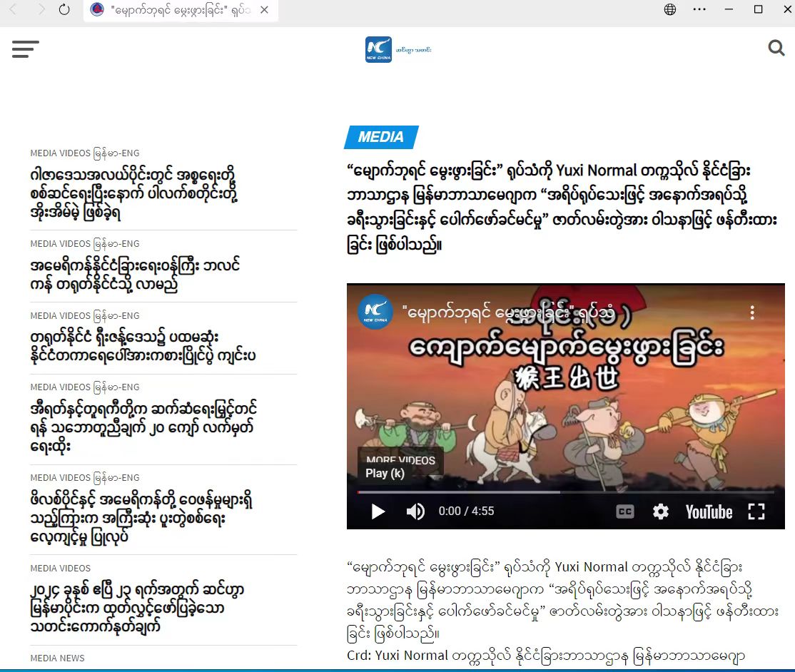The height and width of the screenshot is (672, 795).
Task: Open the browser three-dot more menu
Action: (x=699, y=9)
